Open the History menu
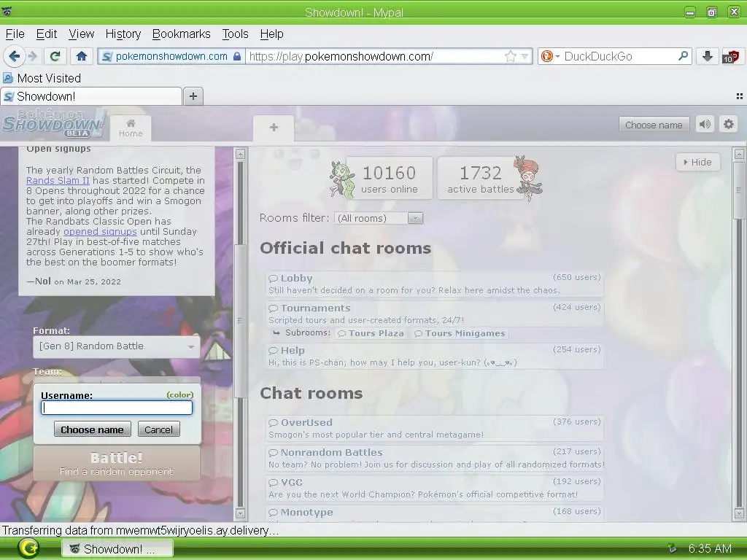Screen dimensions: 747x560 point(123,34)
